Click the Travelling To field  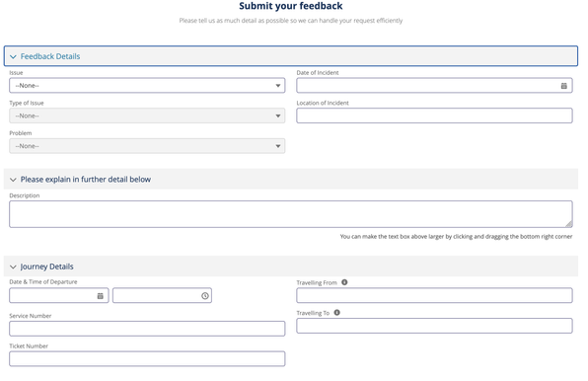pos(434,326)
